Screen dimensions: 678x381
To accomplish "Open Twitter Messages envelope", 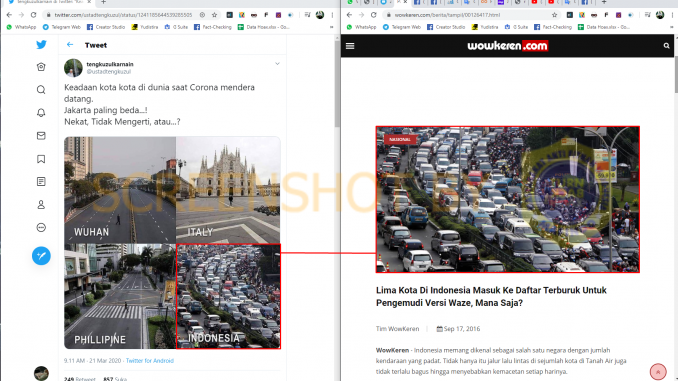I will pyautogui.click(x=41, y=136).
